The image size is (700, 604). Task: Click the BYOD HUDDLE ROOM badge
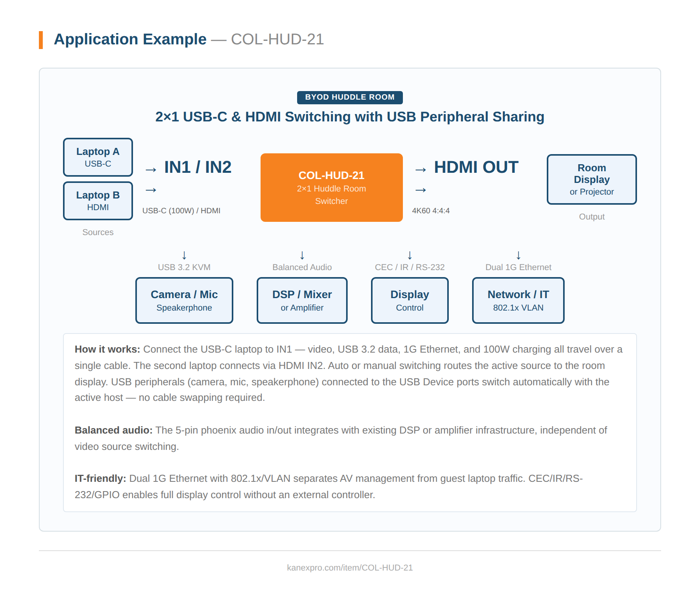tap(350, 97)
